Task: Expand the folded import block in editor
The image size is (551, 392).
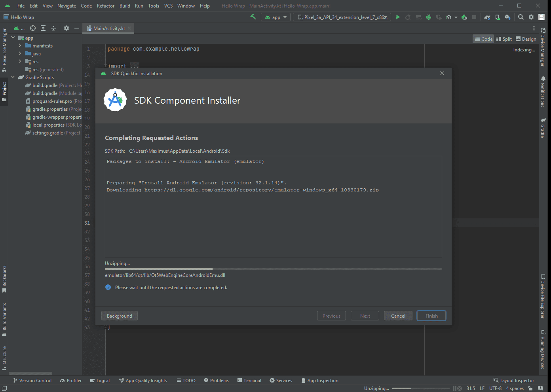Action: 105,66
